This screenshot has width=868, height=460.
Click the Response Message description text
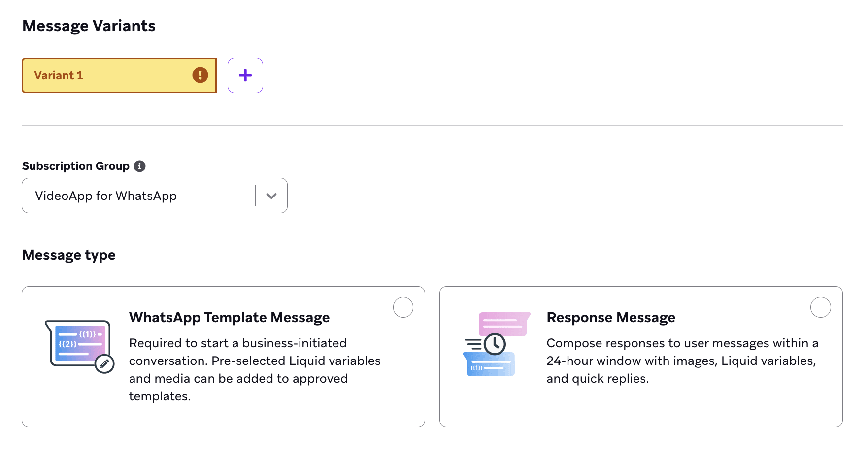682,361
